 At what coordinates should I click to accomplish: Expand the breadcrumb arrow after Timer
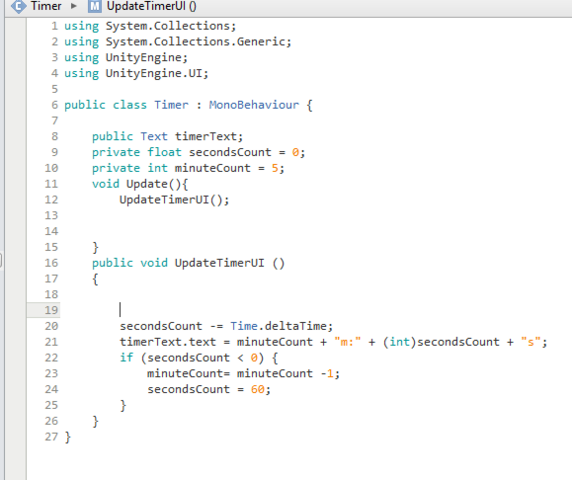(x=74, y=6)
